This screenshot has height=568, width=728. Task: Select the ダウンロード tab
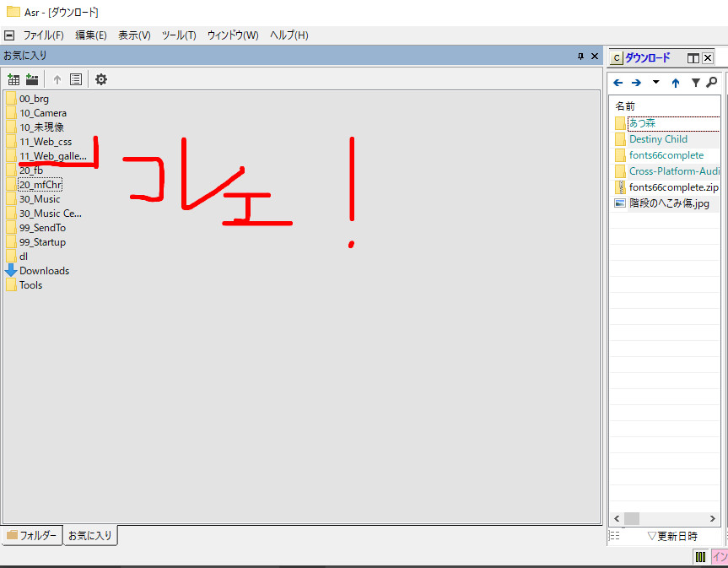(647, 58)
